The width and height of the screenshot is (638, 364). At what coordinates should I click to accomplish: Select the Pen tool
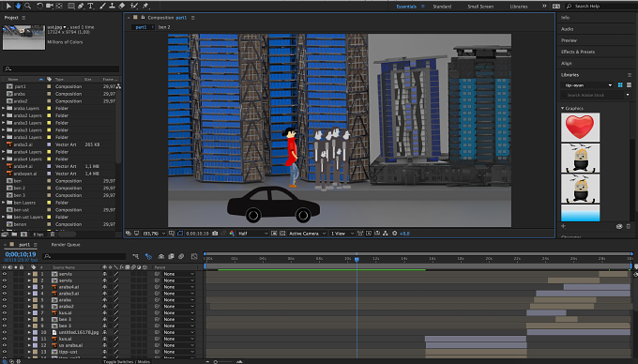(x=81, y=6)
